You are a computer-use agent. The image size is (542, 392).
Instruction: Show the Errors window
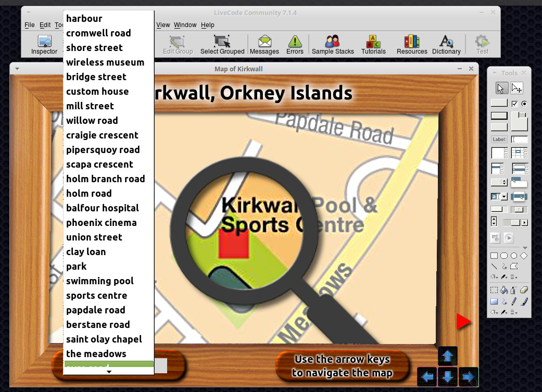(x=295, y=44)
